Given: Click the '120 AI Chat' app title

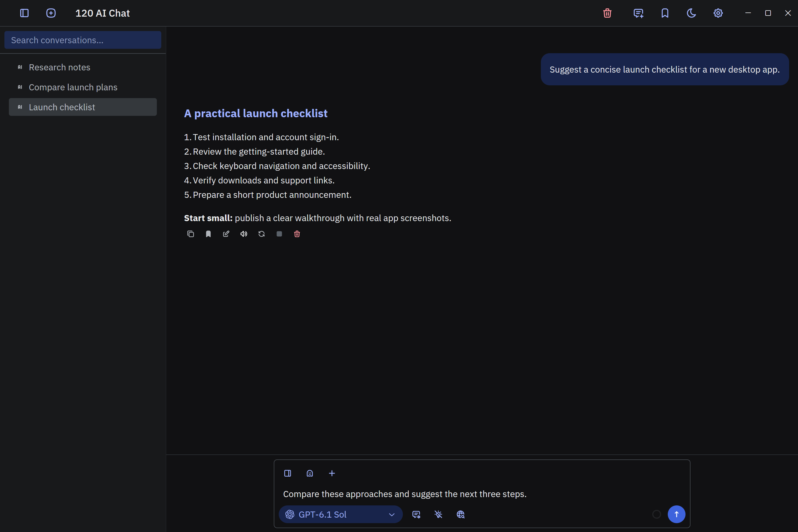Looking at the screenshot, I should 103,13.
